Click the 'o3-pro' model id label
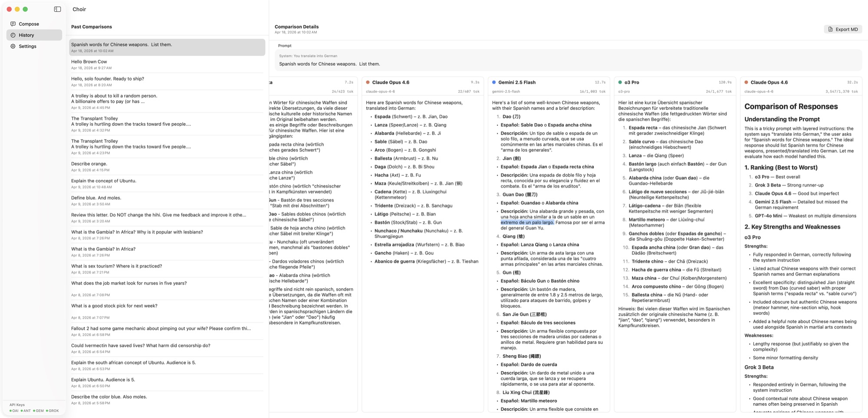 point(624,92)
